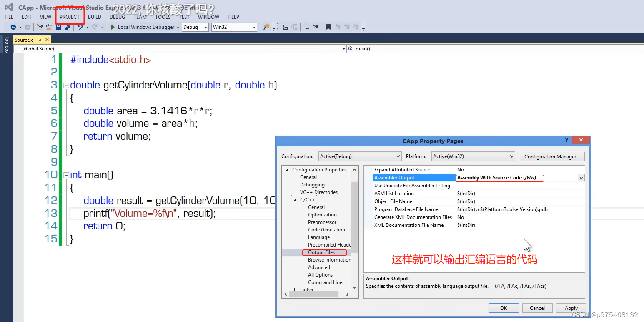The width and height of the screenshot is (644, 322).
Task: Open the HELP menu
Action: coord(233,17)
